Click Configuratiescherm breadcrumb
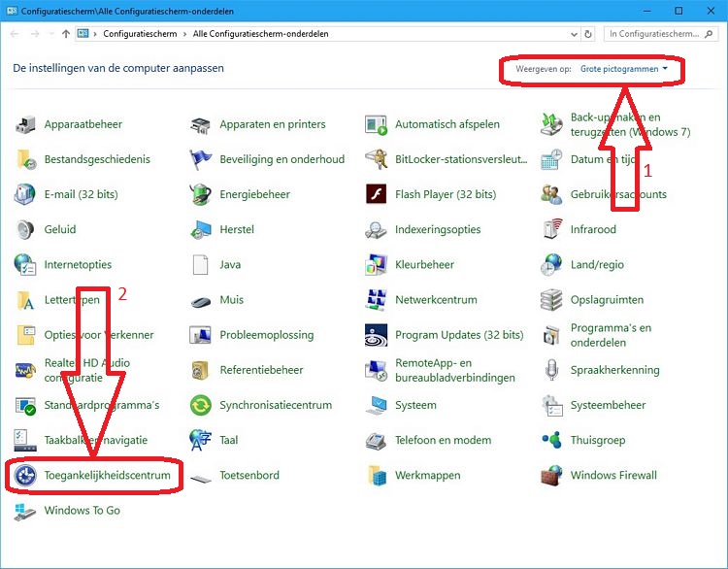 (140, 34)
